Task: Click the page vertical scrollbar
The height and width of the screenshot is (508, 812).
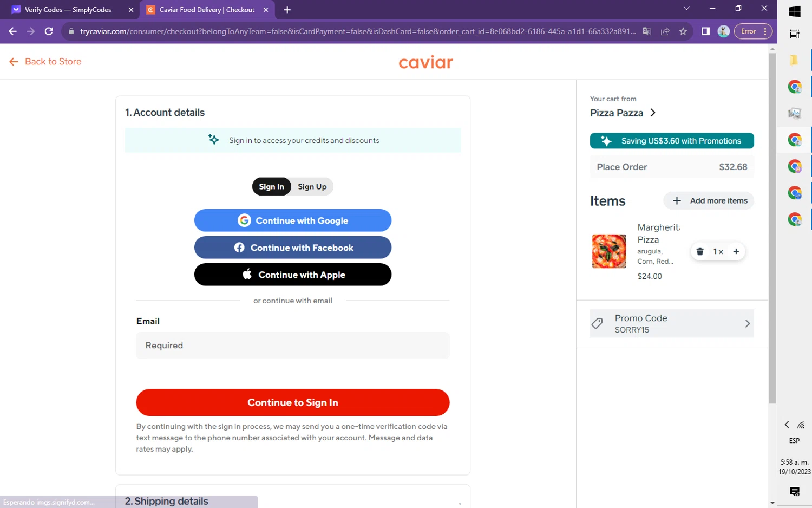Action: pyautogui.click(x=772, y=227)
